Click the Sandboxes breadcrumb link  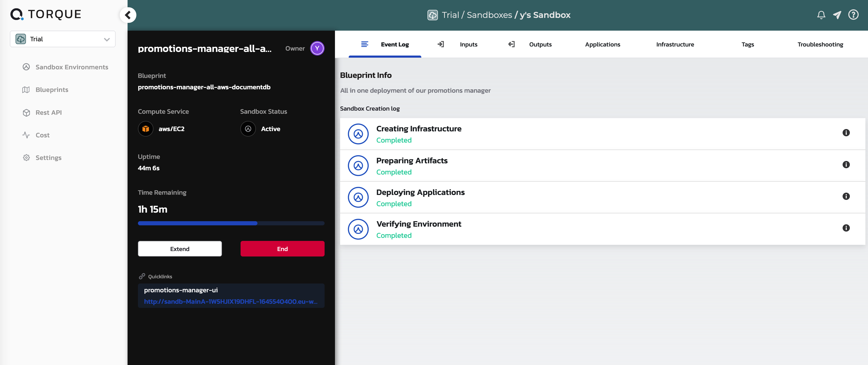489,15
